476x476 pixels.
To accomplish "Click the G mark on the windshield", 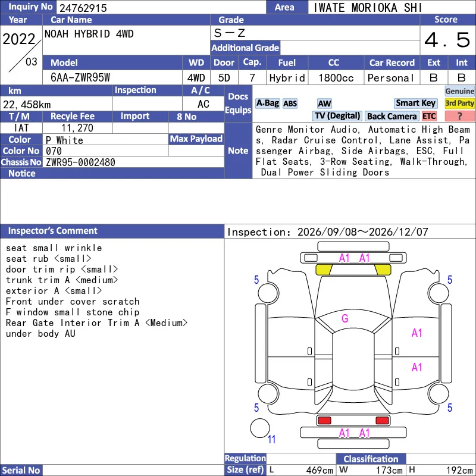I will (345, 318).
